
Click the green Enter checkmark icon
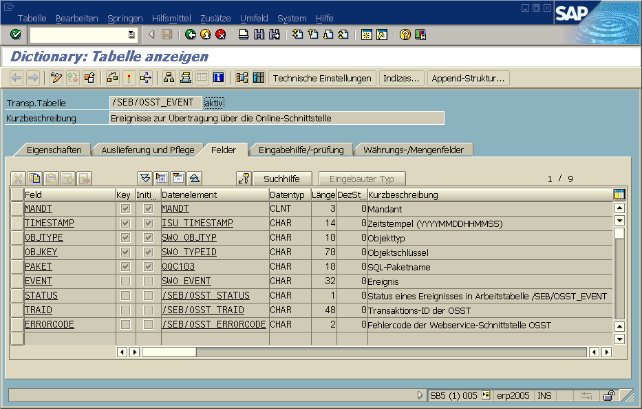(15, 34)
